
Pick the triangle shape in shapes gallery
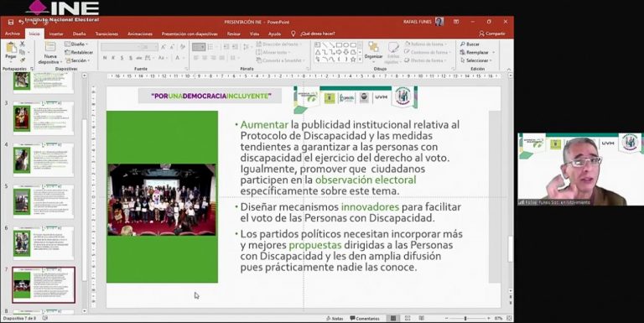point(318,52)
